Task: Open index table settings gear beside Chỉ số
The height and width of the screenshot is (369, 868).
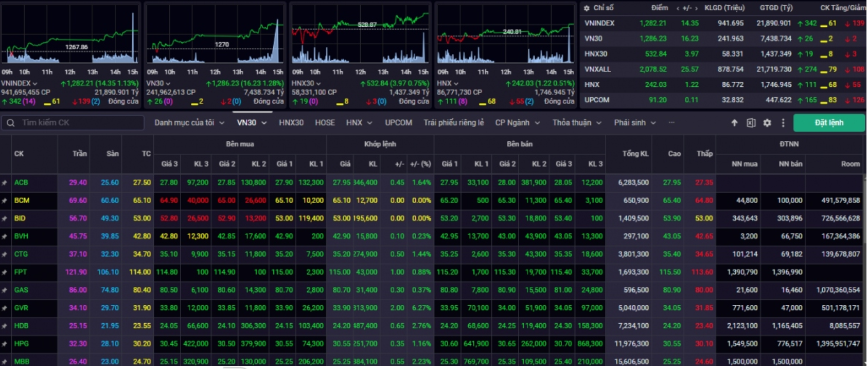Action: (586, 8)
